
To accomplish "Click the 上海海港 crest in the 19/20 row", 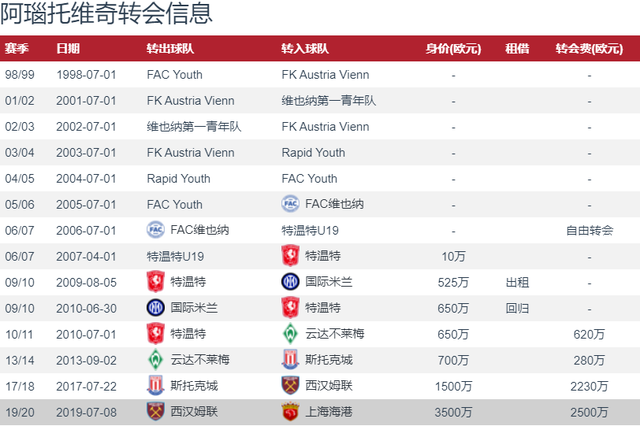I will (290, 412).
